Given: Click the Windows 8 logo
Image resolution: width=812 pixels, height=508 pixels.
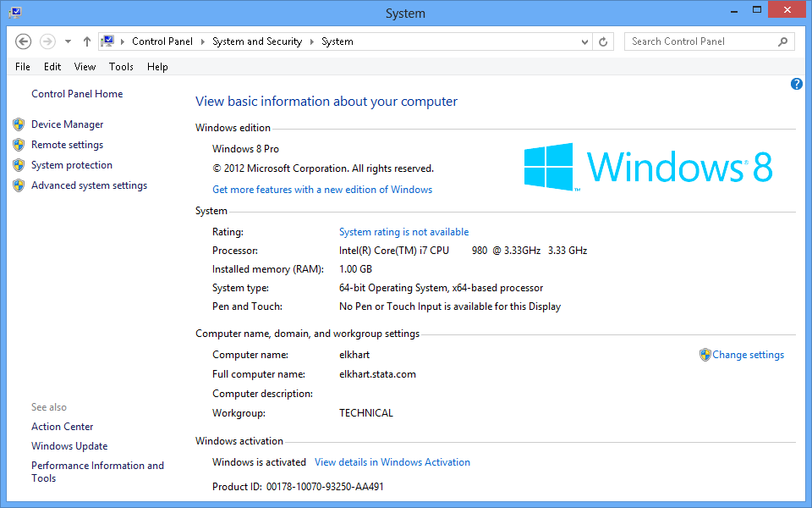Looking at the screenshot, I should click(x=648, y=167).
